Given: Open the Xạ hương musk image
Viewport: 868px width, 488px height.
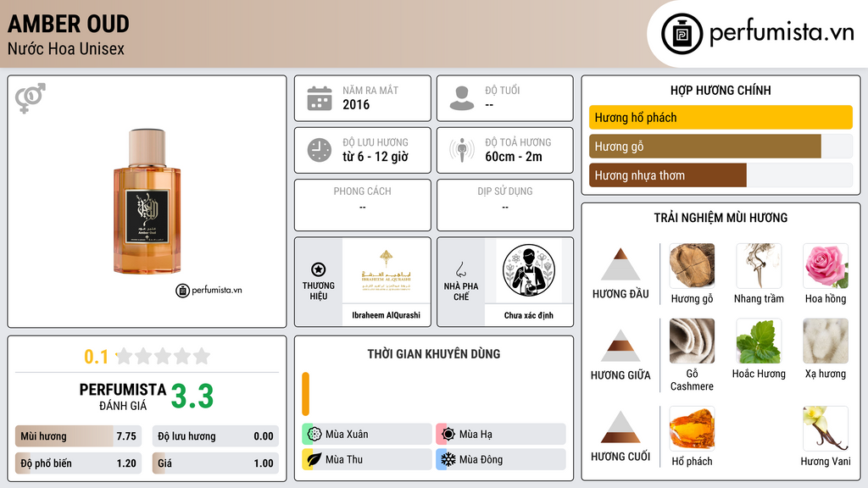Looking at the screenshot, I should tap(826, 341).
